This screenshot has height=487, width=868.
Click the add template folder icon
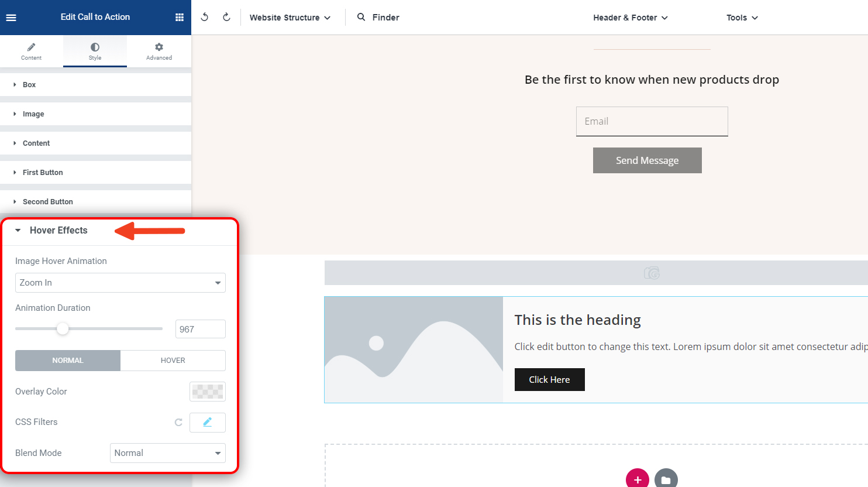(666, 479)
